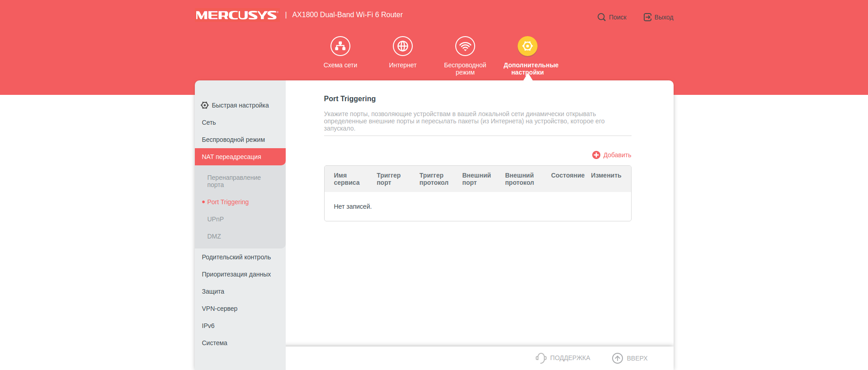
Task: Click the Поиск magnifier icon
Action: 601,17
